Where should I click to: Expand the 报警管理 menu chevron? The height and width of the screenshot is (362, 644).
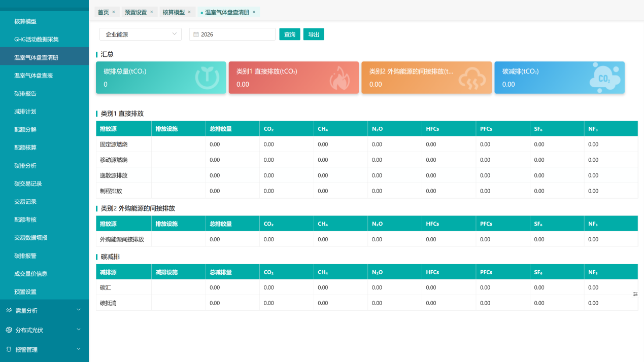tap(79, 349)
